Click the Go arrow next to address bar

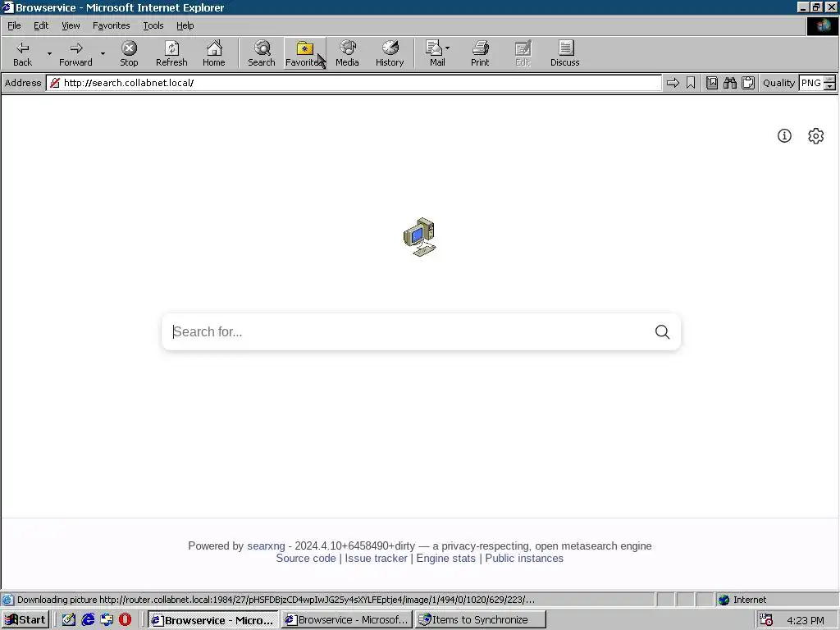(673, 83)
